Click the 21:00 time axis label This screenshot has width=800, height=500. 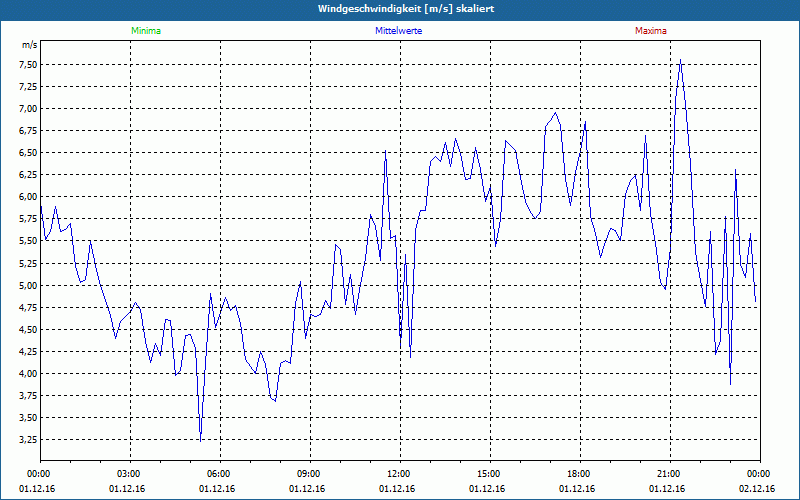[x=670, y=474]
